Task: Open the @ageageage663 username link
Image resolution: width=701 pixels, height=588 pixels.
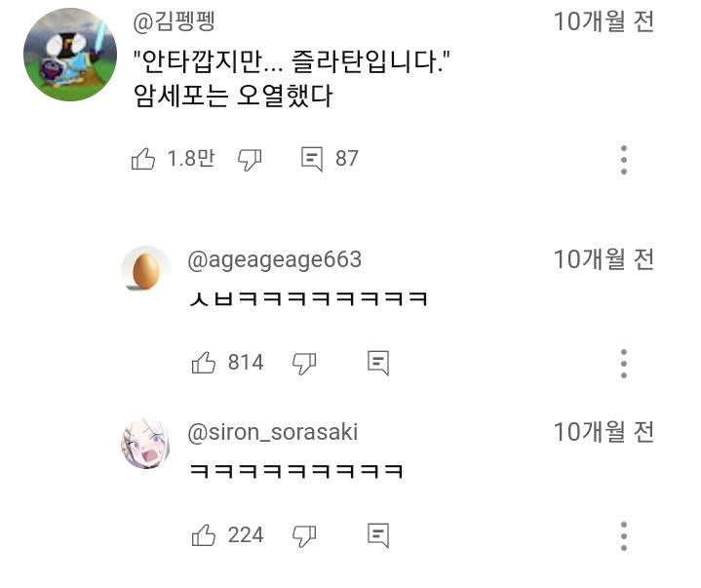Action: click(274, 259)
